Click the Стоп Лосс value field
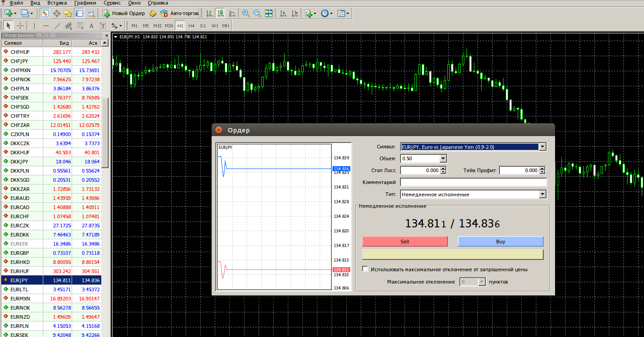Viewport: 644px width, 337px height. pyautogui.click(x=420, y=170)
